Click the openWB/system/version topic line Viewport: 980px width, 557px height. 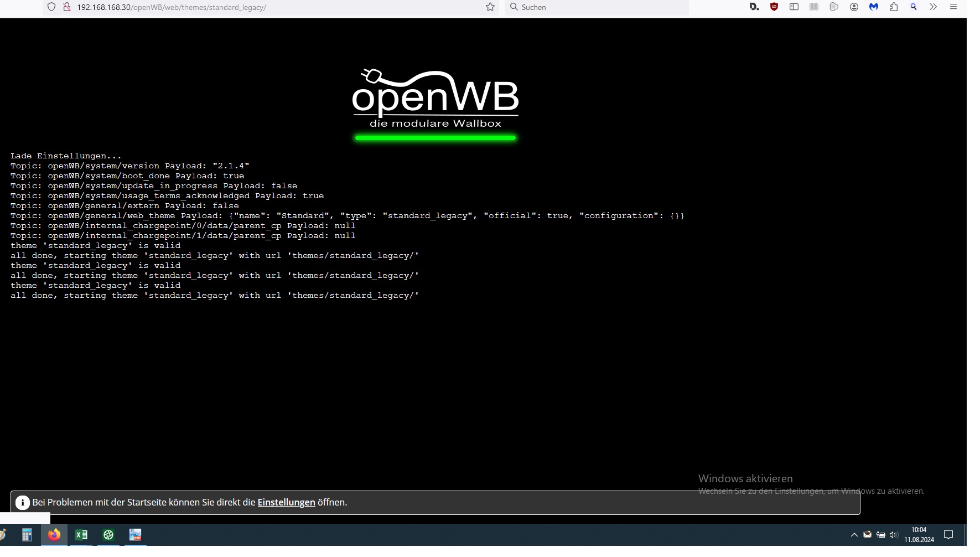(x=130, y=166)
